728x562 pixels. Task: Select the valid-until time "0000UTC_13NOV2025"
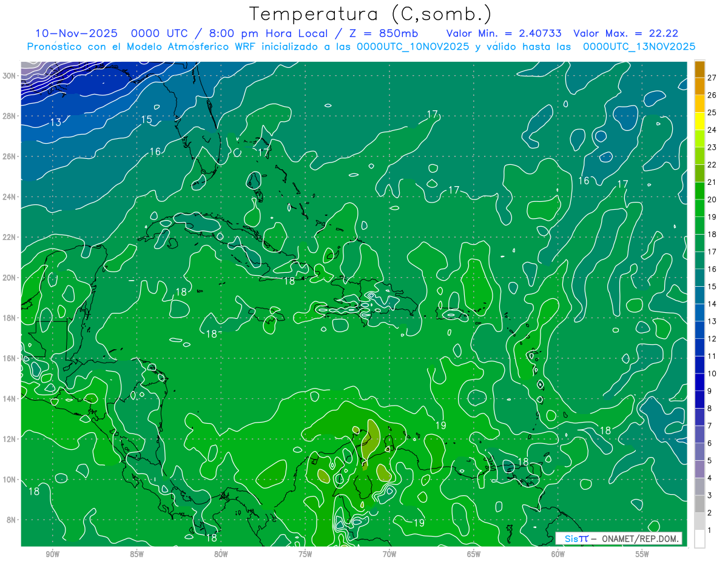[639, 47]
